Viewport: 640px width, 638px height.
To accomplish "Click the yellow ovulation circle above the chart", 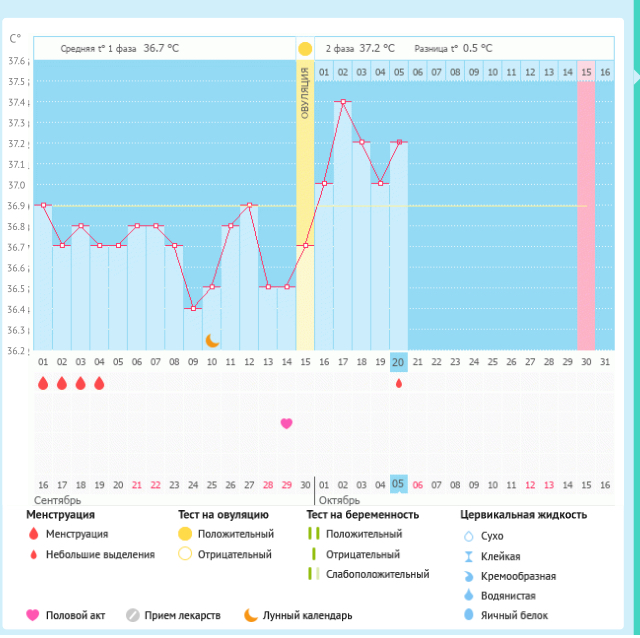I will pos(305,48).
